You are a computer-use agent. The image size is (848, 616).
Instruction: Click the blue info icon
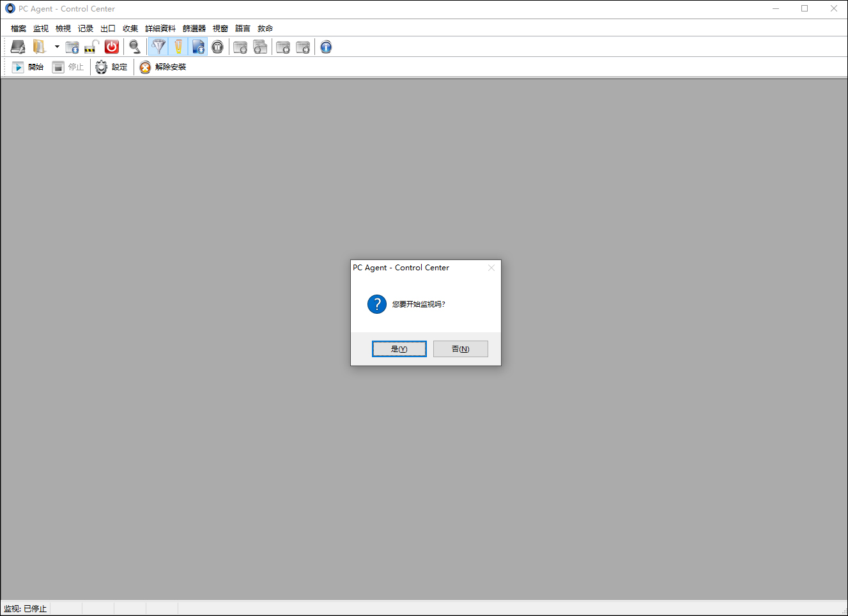[326, 47]
